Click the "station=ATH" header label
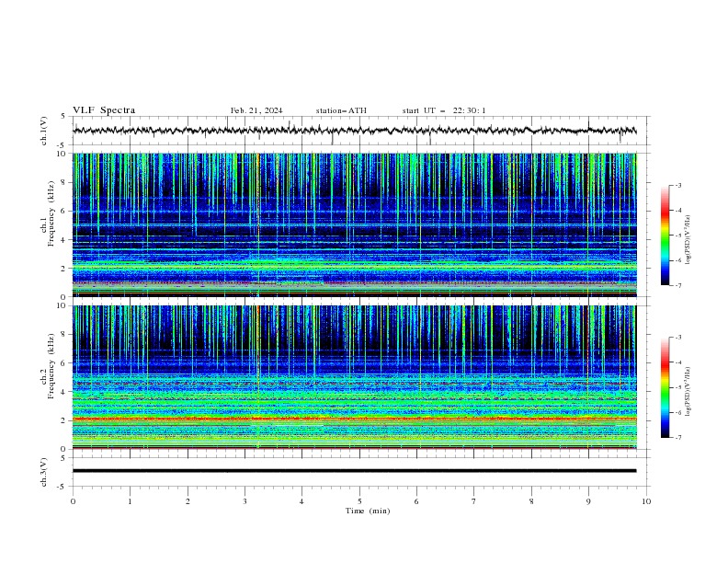 341,110
